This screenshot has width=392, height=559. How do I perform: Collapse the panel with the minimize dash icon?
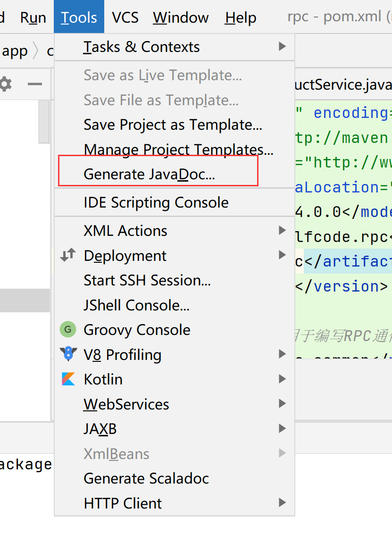(34, 84)
